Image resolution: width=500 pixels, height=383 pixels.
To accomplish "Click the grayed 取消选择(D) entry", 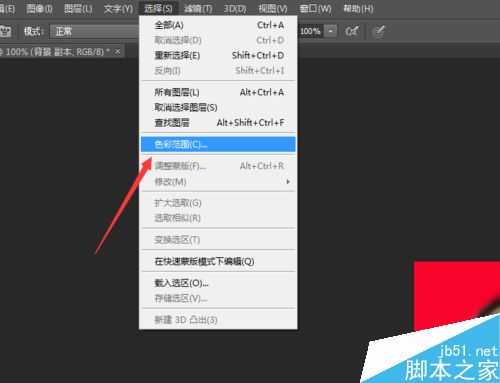I will point(218,40).
